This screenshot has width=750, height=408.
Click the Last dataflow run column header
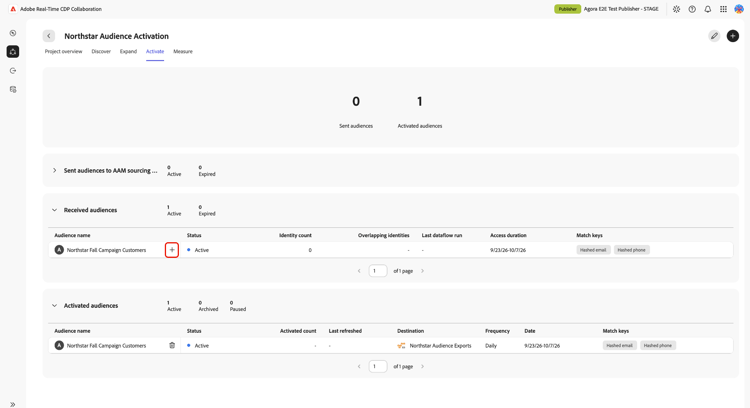coord(442,235)
